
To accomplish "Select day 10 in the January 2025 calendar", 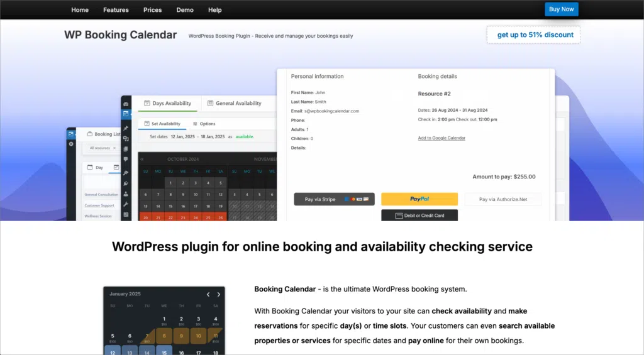I will pyautogui.click(x=198, y=336).
